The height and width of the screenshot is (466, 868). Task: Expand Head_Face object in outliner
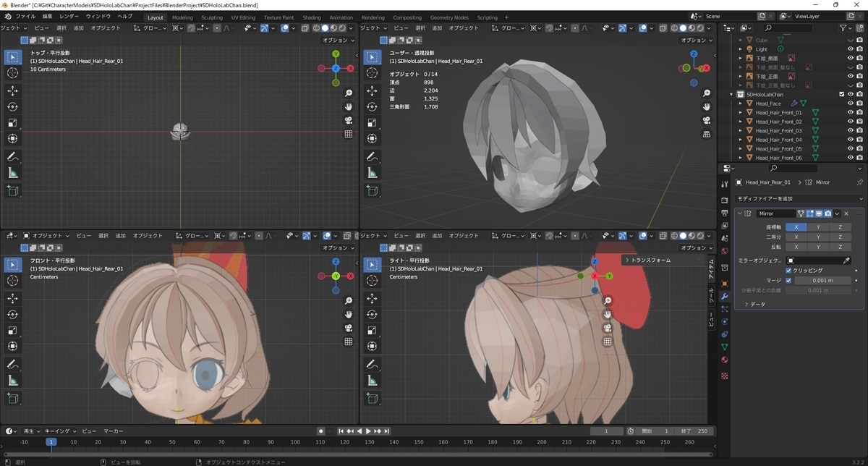coord(740,103)
